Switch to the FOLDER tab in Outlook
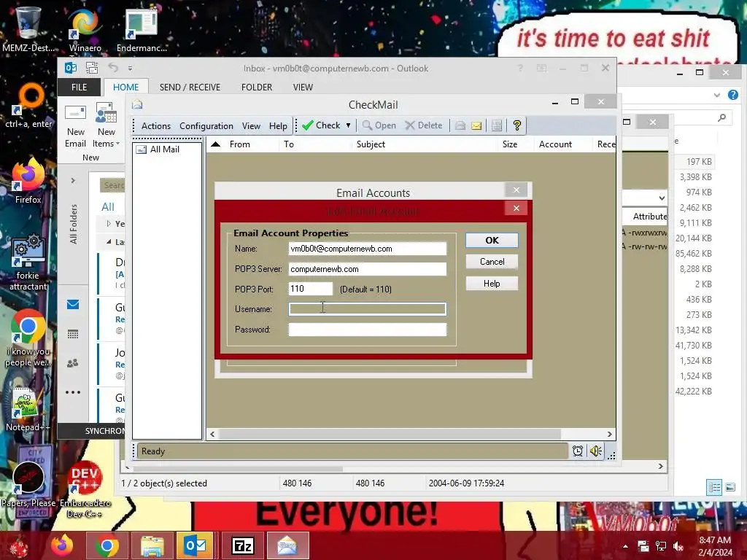Viewport: 747px width, 560px height. click(257, 87)
